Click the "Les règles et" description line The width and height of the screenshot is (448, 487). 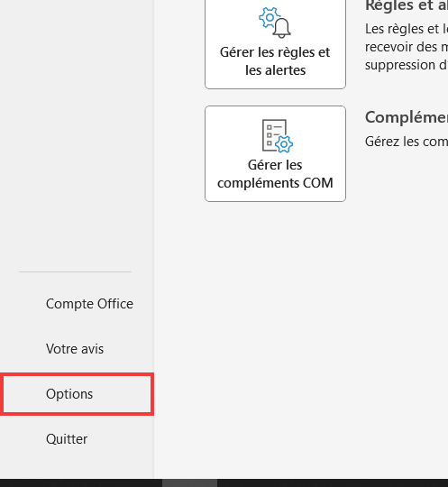(407, 29)
